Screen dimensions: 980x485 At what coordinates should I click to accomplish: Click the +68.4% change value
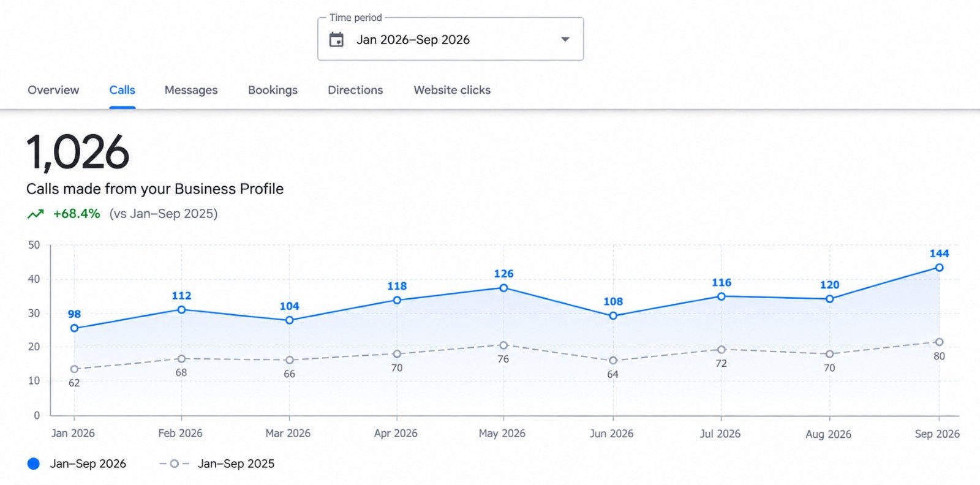coord(77,214)
